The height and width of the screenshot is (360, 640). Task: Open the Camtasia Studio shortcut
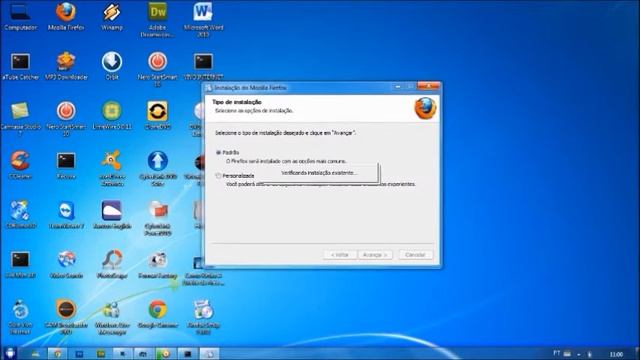point(20,118)
